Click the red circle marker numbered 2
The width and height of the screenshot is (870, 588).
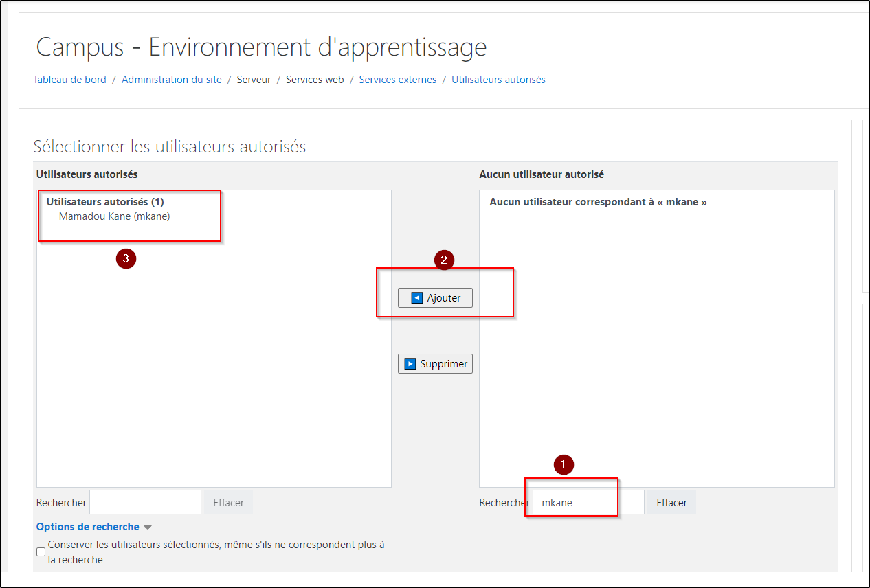click(x=444, y=260)
